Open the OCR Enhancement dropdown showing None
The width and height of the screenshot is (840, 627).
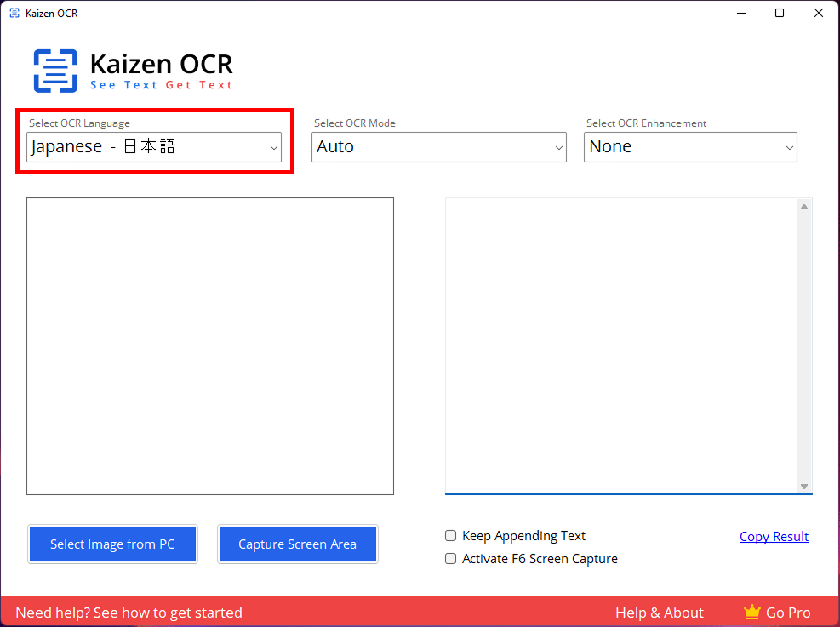tap(690, 147)
